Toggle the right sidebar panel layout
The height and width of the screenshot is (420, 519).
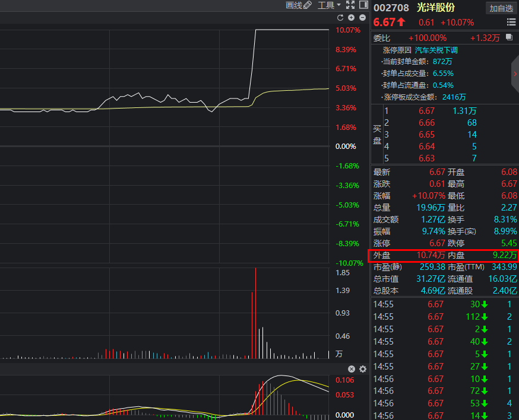pos(363,5)
